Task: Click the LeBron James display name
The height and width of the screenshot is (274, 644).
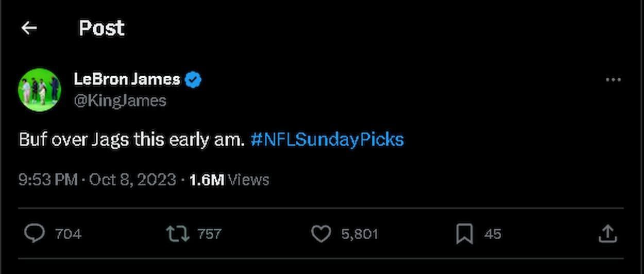Action: tap(127, 79)
